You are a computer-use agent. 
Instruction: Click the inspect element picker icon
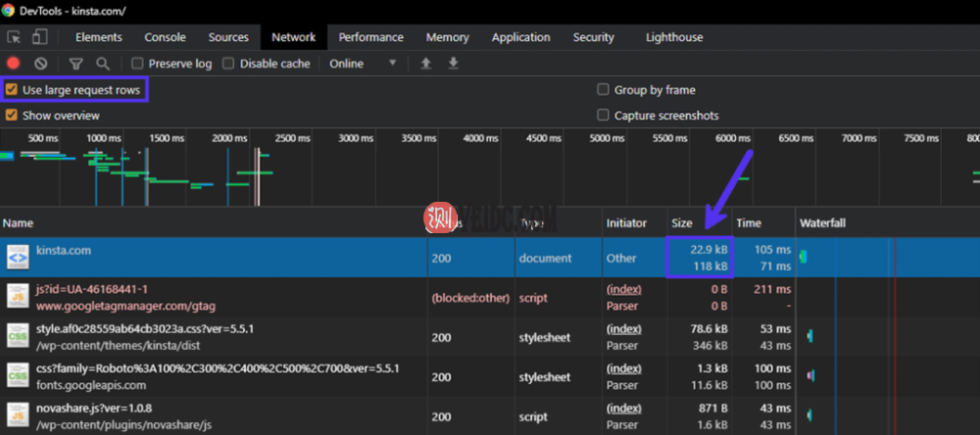tap(15, 37)
